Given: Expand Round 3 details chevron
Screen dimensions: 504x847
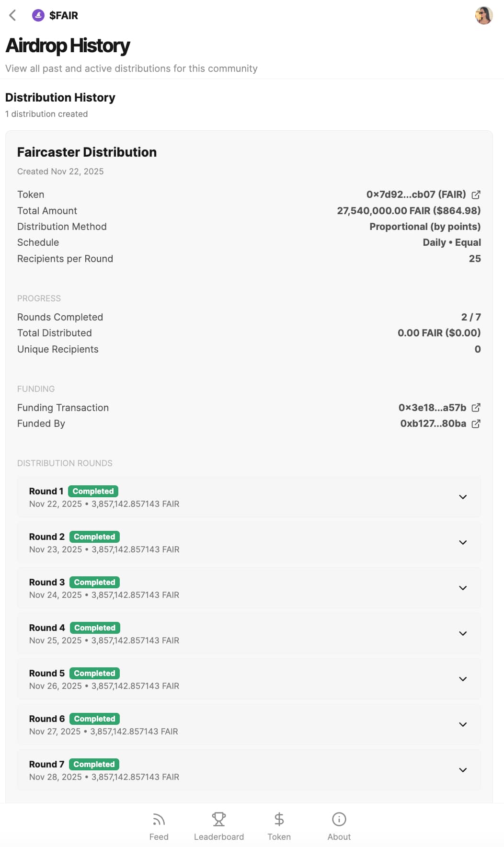Looking at the screenshot, I should pyautogui.click(x=463, y=588).
